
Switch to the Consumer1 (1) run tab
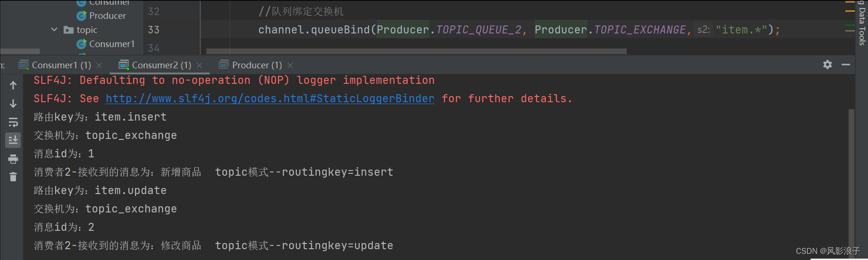pyautogui.click(x=61, y=65)
